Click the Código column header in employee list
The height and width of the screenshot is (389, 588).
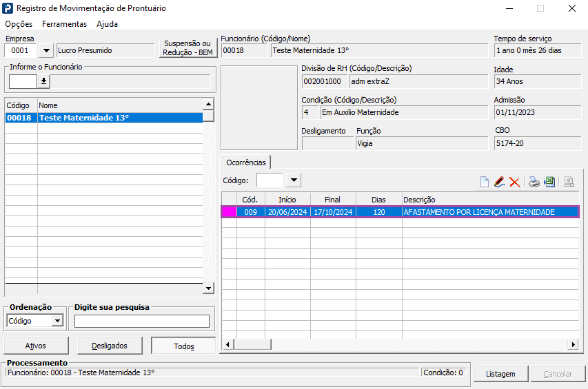[21, 105]
